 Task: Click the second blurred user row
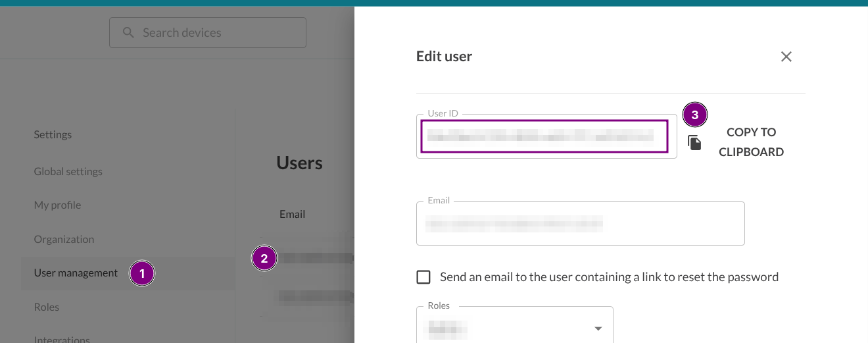[x=316, y=297]
